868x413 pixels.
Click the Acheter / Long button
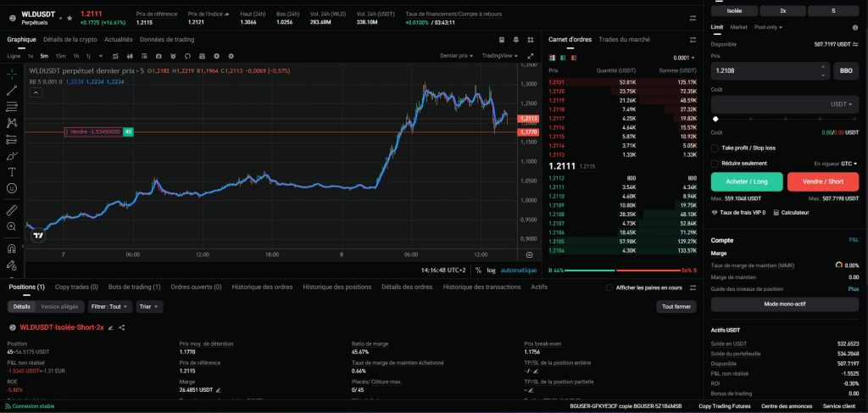click(x=747, y=181)
